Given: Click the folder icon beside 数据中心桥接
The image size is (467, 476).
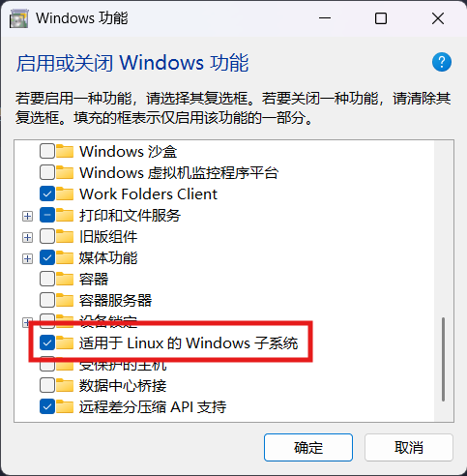Looking at the screenshot, I should click(x=65, y=385).
